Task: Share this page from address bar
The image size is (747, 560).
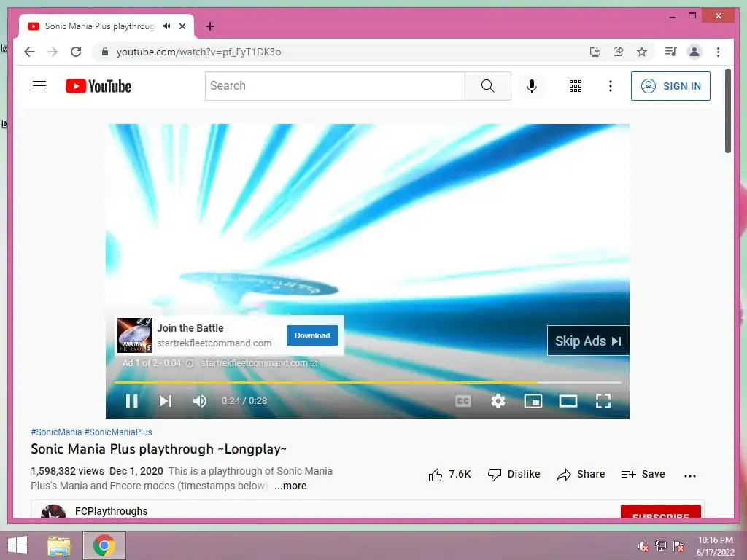Action: point(619,52)
